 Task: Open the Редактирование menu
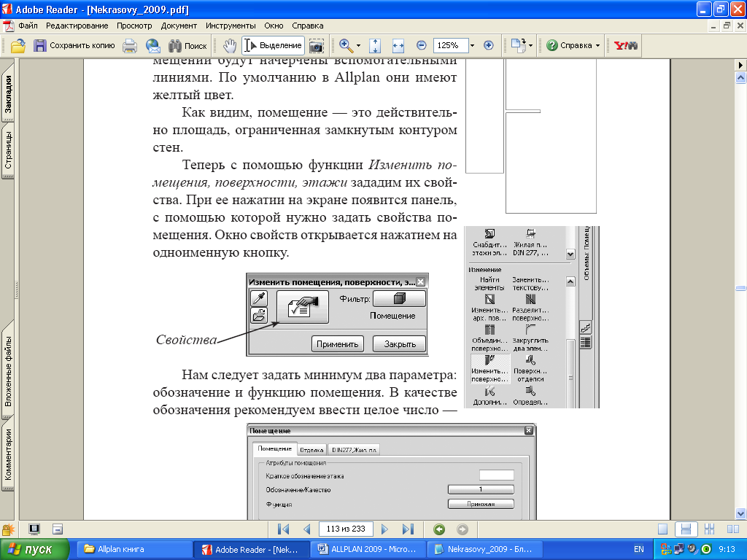[77, 26]
